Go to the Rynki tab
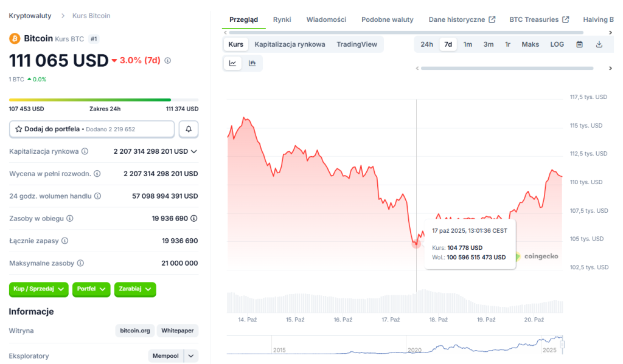The height and width of the screenshot is (364, 623). pos(282,19)
